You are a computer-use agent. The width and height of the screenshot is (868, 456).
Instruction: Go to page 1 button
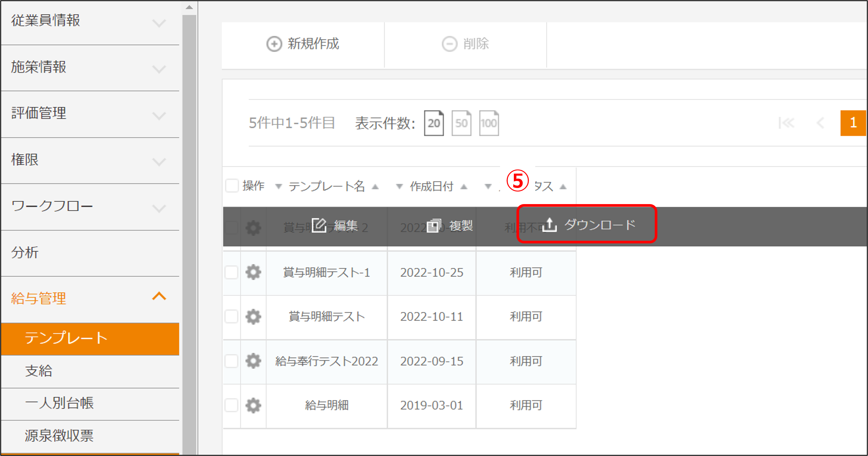pos(852,123)
